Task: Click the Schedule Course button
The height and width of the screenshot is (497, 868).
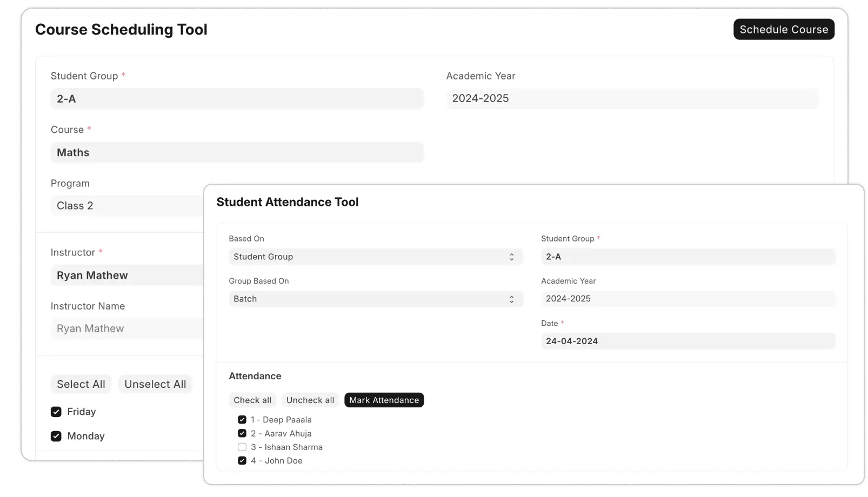Action: coord(783,30)
